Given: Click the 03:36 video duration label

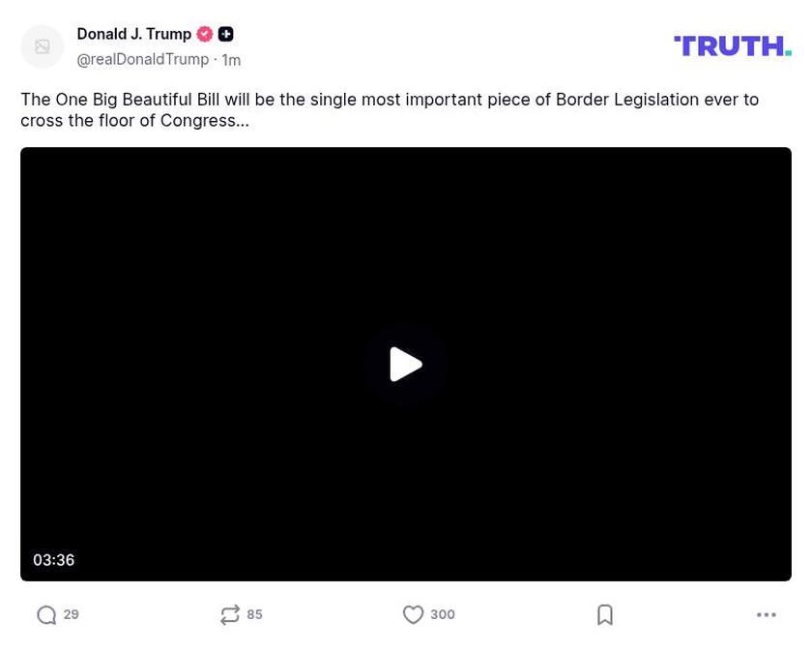Looking at the screenshot, I should pyautogui.click(x=54, y=559).
